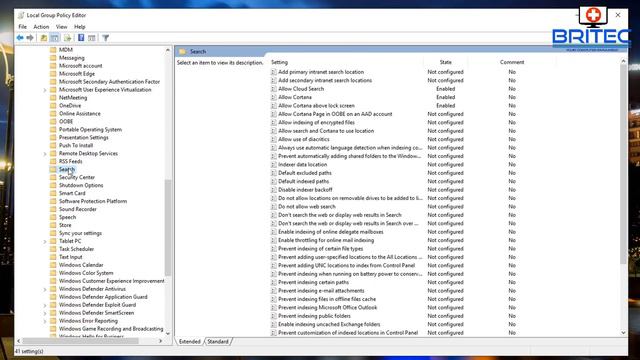The height and width of the screenshot is (360, 640).
Task: Click the policy icon beside Default excluded paths
Action: [x=273, y=173]
